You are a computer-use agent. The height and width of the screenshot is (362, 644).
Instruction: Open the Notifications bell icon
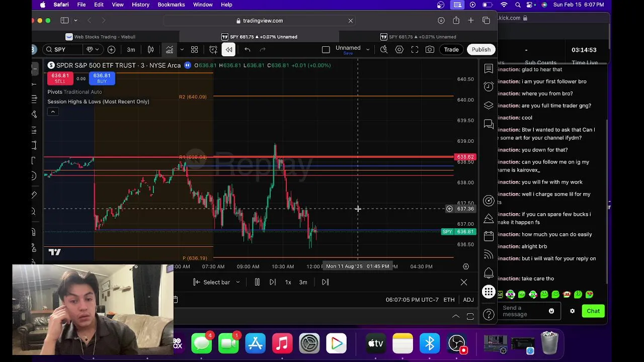489,273
